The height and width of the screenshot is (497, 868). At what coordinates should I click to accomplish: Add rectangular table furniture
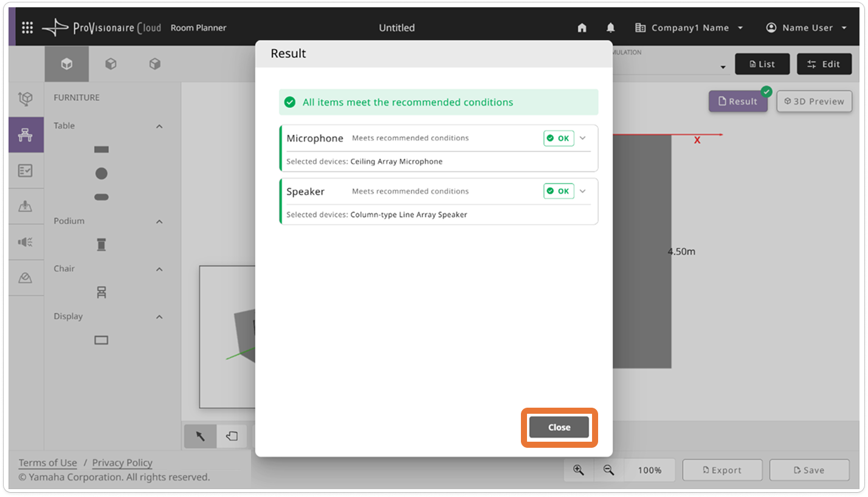tap(102, 149)
